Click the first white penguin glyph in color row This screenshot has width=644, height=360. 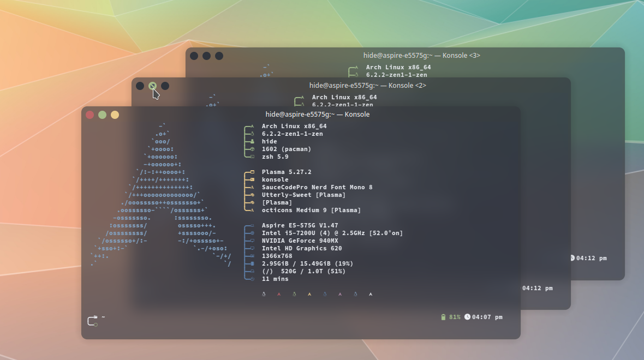[264, 294]
